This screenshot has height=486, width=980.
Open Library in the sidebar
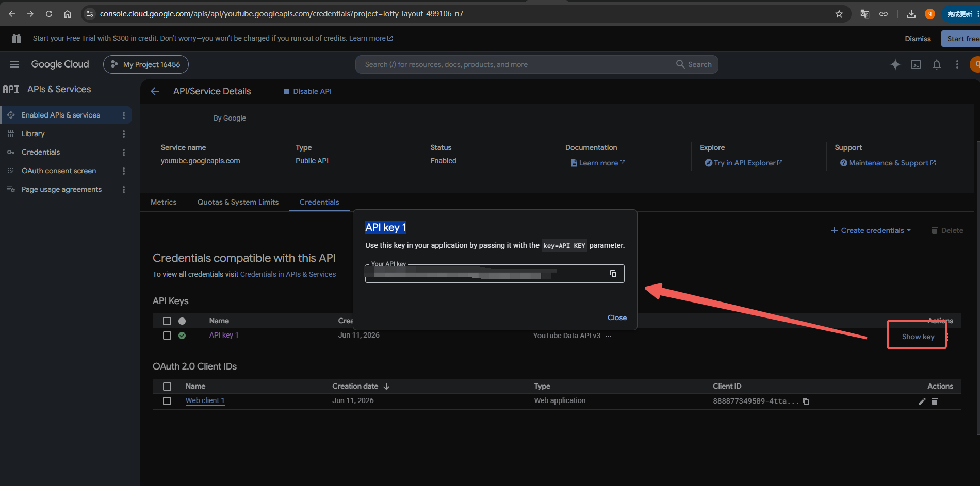[33, 133]
